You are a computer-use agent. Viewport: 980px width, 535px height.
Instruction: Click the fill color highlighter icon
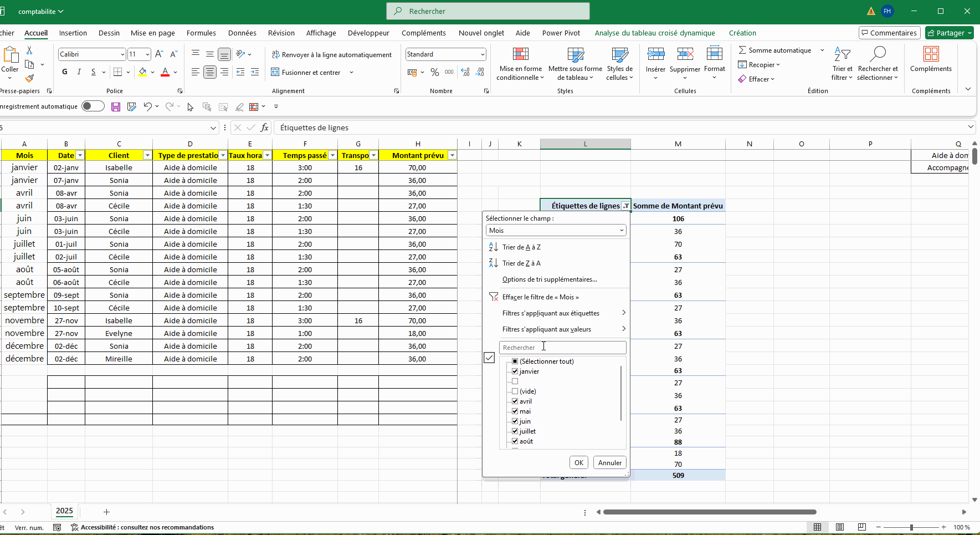[x=143, y=72]
